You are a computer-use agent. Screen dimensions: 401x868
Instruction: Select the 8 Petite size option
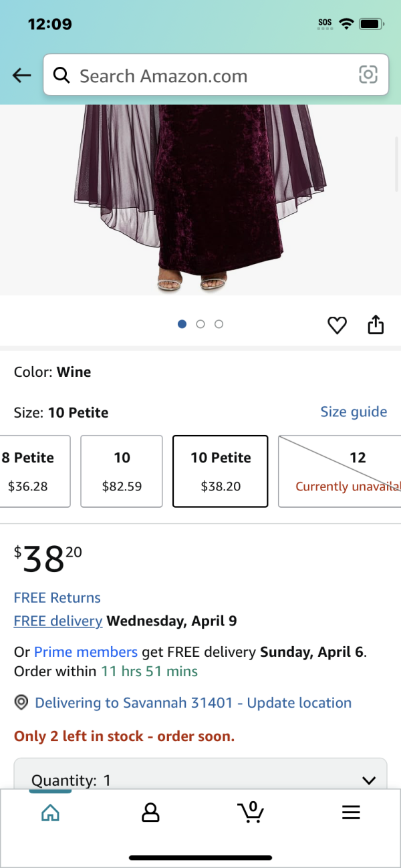click(x=35, y=471)
